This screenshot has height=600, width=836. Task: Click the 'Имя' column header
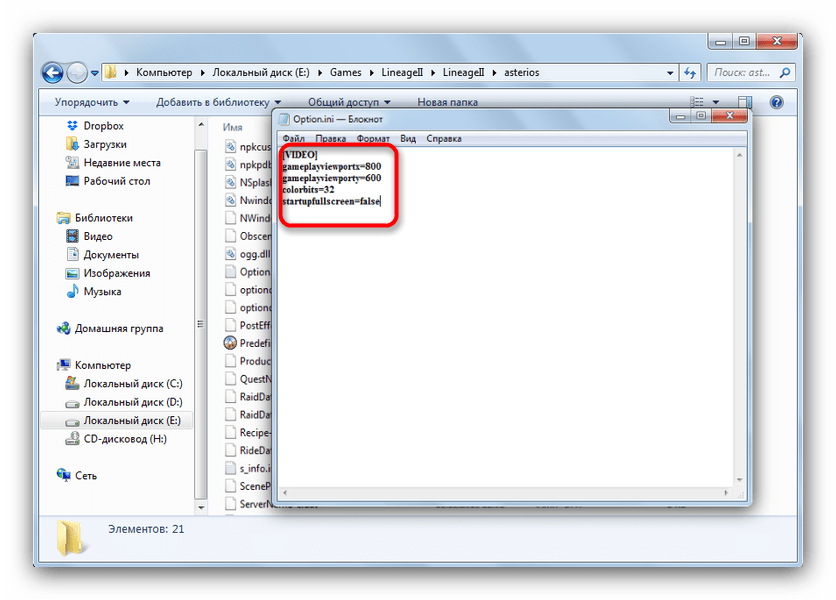[x=232, y=127]
